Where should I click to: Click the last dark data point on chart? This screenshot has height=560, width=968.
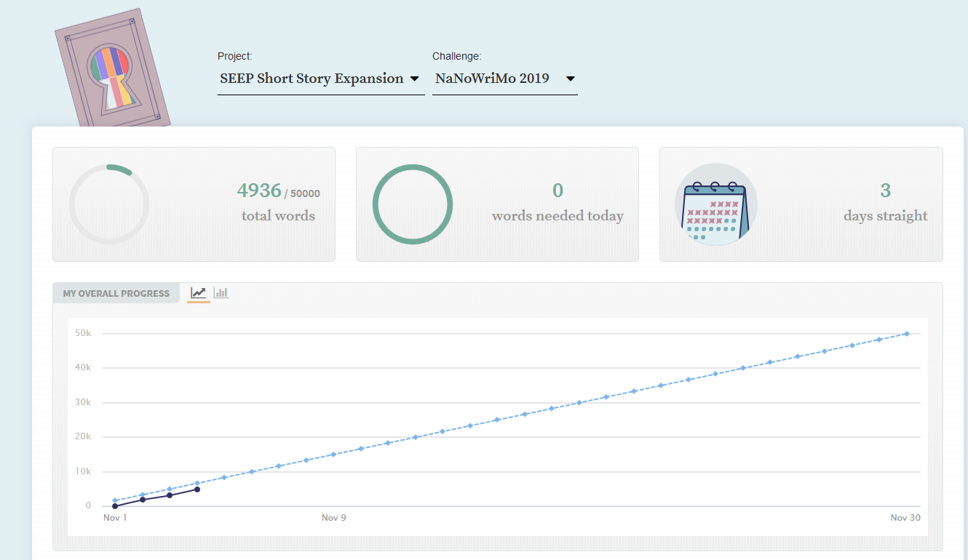click(x=197, y=489)
